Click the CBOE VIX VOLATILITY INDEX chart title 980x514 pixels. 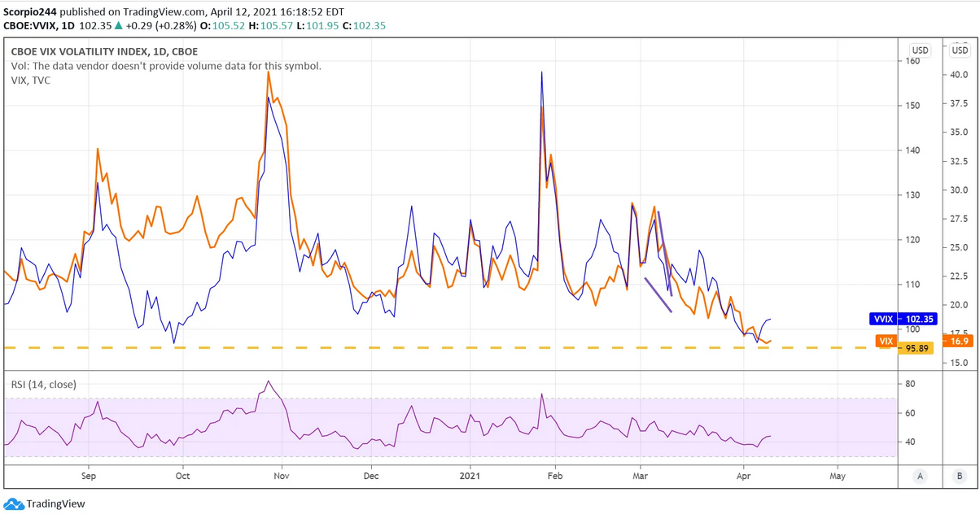(104, 51)
